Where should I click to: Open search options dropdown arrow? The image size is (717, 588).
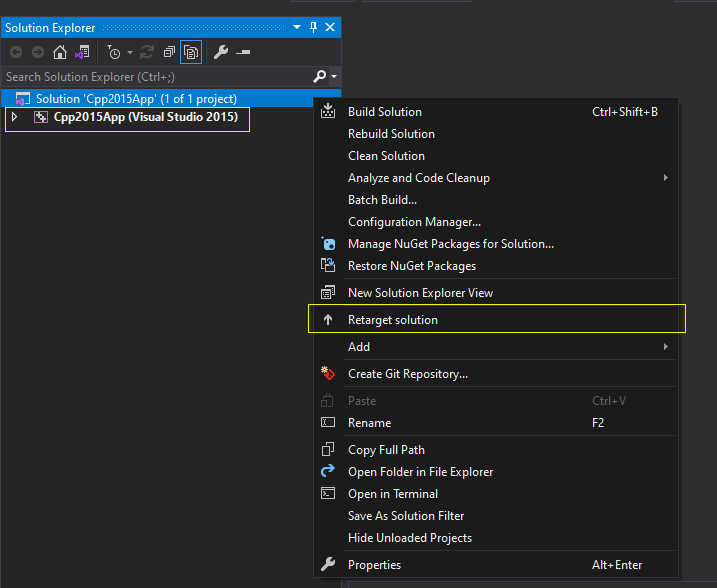pos(334,76)
